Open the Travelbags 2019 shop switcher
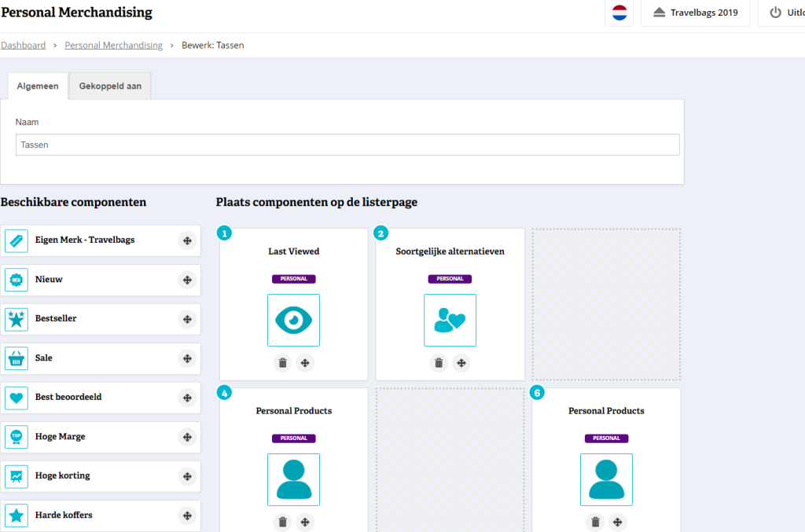The width and height of the screenshot is (805, 532). [x=695, y=13]
